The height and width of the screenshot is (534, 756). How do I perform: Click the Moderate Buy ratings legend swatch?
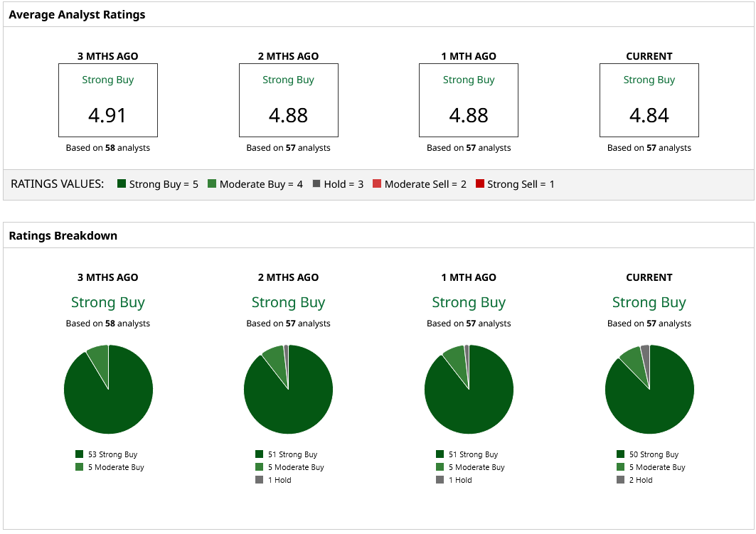[x=212, y=183]
